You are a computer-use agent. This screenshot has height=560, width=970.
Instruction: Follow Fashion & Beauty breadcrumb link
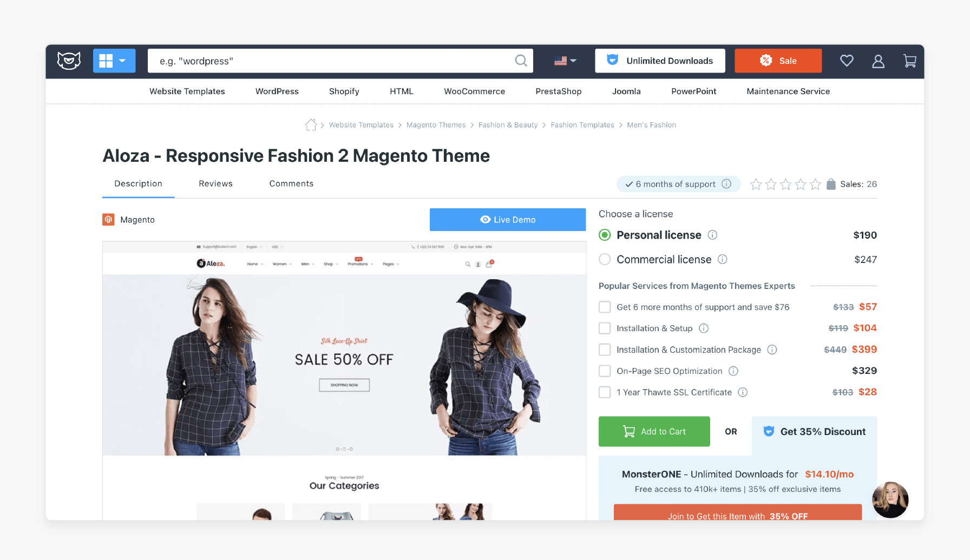[x=508, y=125]
